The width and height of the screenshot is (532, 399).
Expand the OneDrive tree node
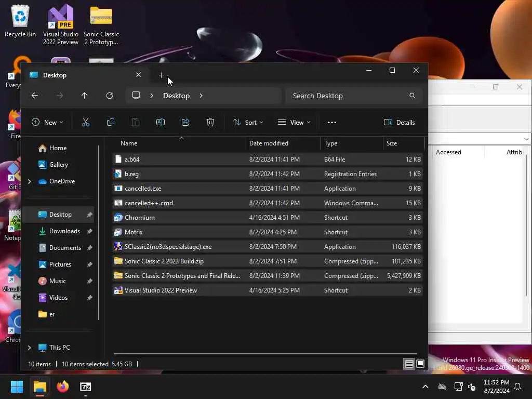30,181
